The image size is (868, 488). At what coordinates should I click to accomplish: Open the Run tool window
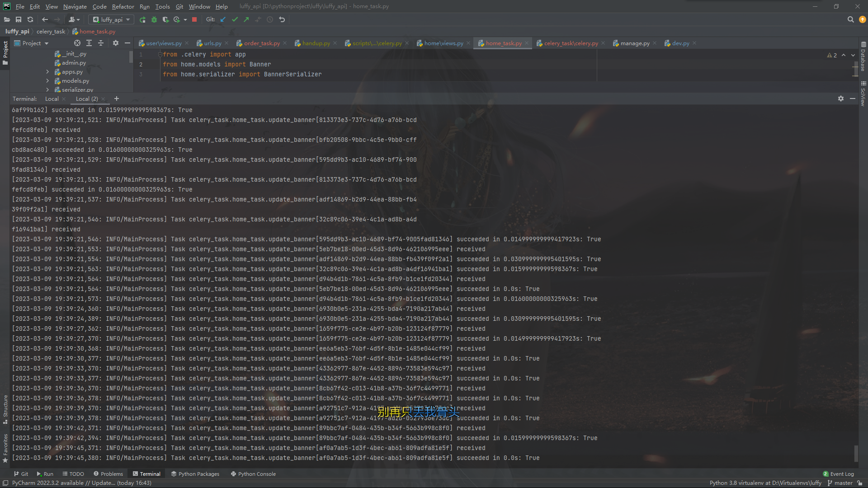pyautogui.click(x=45, y=474)
